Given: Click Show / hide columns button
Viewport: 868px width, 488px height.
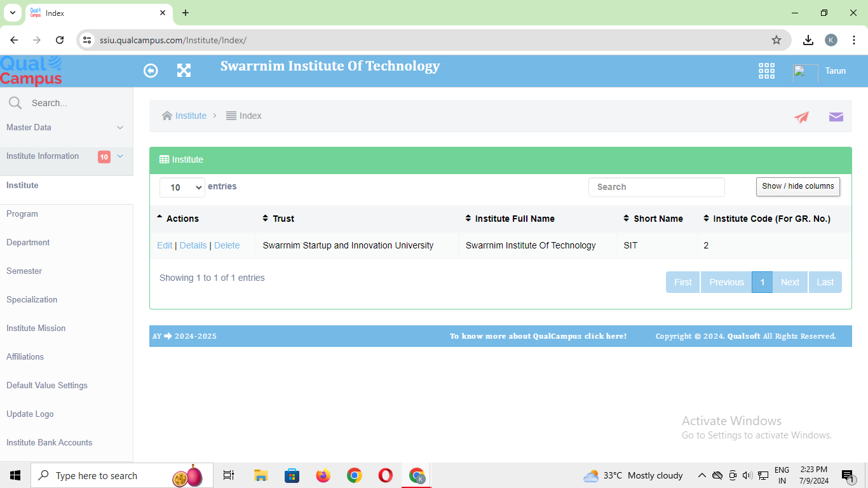Looking at the screenshot, I should pyautogui.click(x=798, y=187).
